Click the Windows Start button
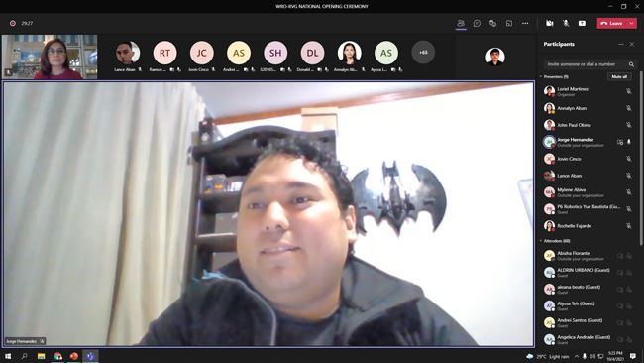 (8, 356)
